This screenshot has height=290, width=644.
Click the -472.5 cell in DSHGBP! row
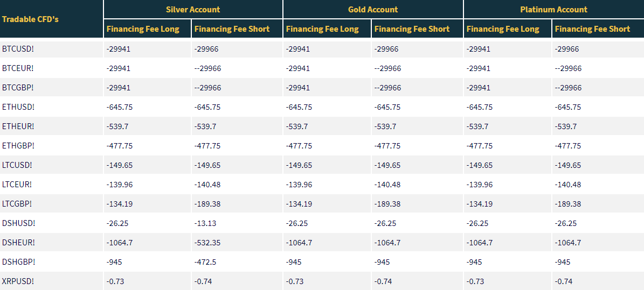pos(205,262)
